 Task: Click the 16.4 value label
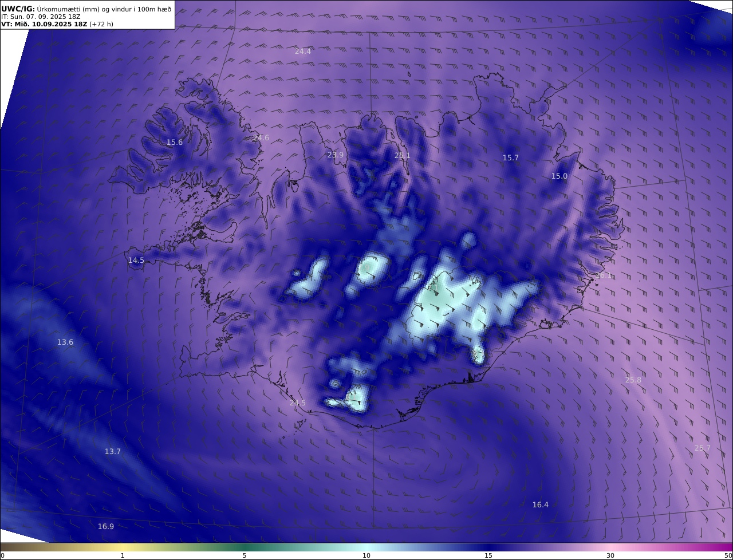coord(541,505)
